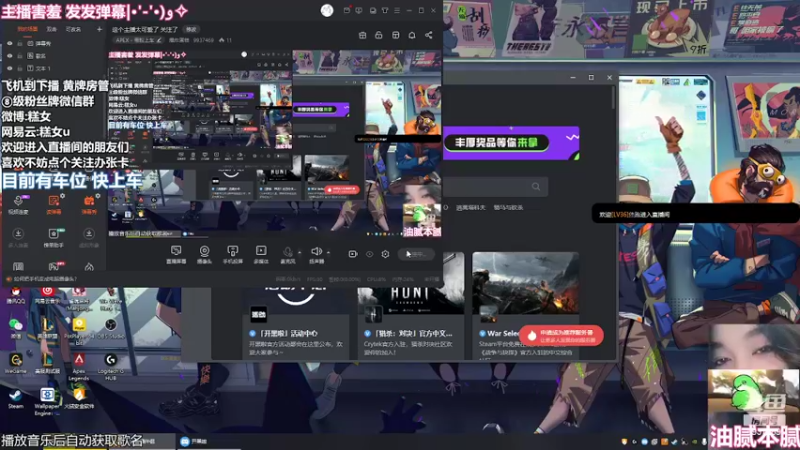Click the share icon above the preview
The width and height of the screenshot is (800, 450).
click(x=429, y=35)
